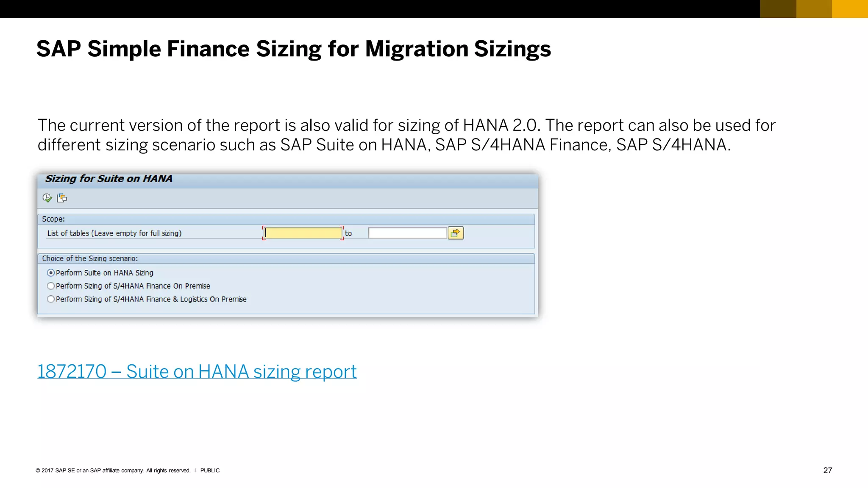Open multiple selection arrow button for tables
This screenshot has height=488, width=868.
[456, 233]
